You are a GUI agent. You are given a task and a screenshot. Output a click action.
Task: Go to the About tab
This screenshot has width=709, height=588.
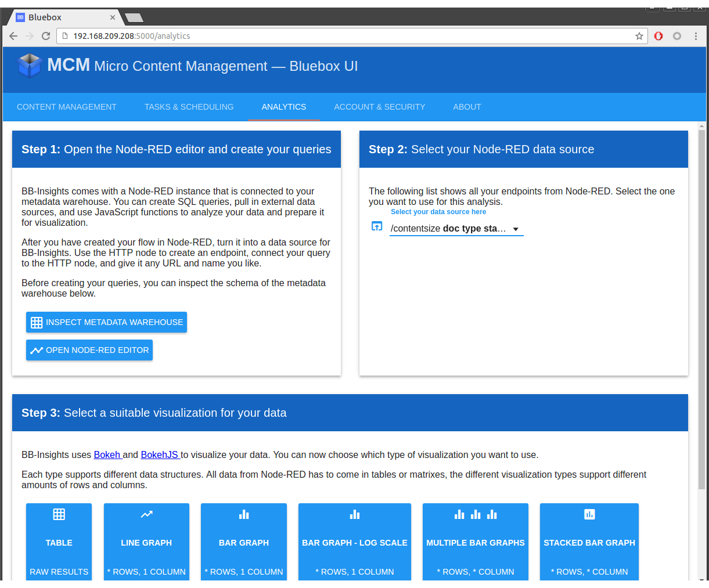[x=467, y=107]
